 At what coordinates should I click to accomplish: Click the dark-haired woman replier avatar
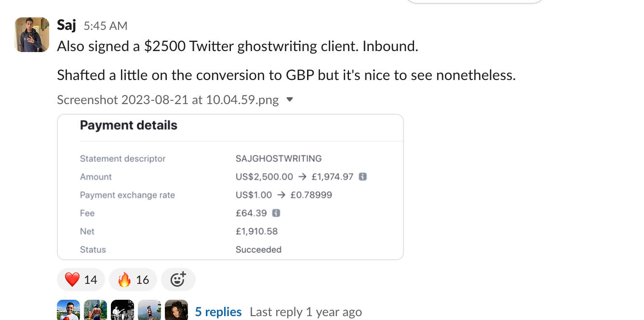click(176, 311)
